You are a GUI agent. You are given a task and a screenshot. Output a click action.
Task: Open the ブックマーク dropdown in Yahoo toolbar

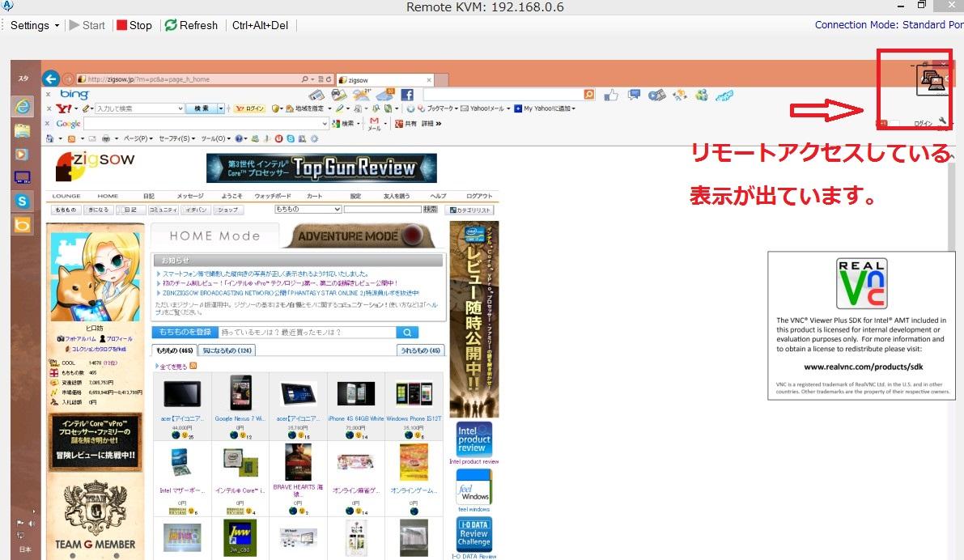pos(438,108)
